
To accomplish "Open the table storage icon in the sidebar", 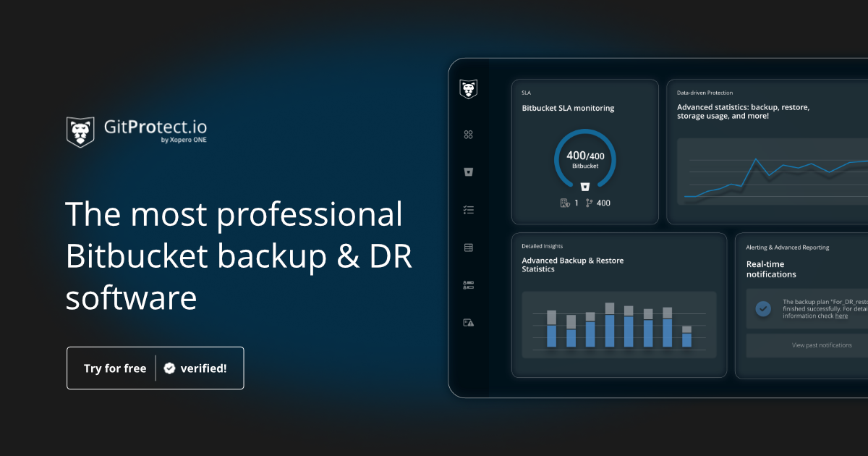I will click(468, 248).
